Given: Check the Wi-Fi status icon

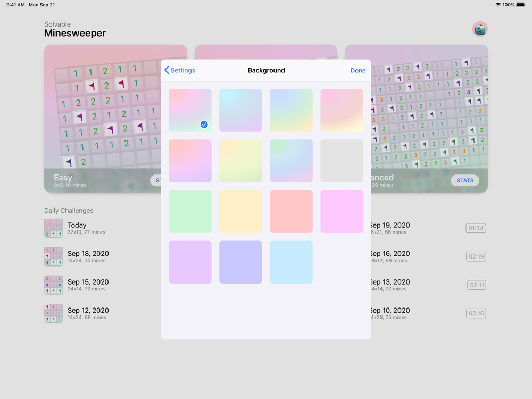Looking at the screenshot, I should click(498, 5).
